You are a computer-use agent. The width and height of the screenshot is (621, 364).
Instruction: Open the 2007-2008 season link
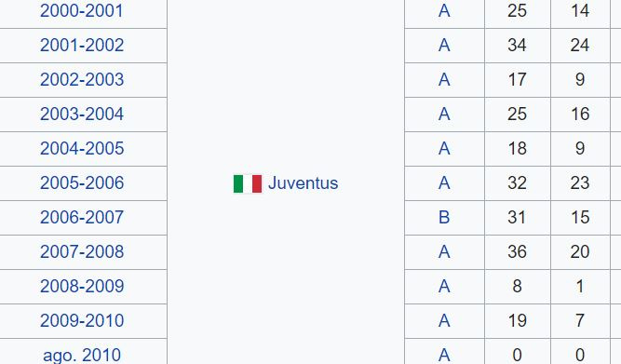(x=82, y=252)
